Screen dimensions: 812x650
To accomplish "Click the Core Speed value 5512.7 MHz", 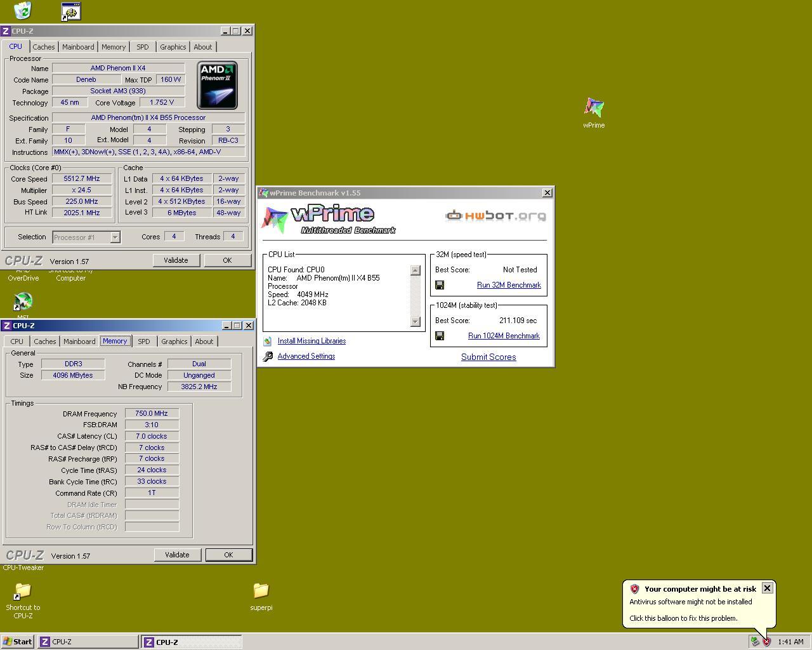I will click(x=82, y=179).
